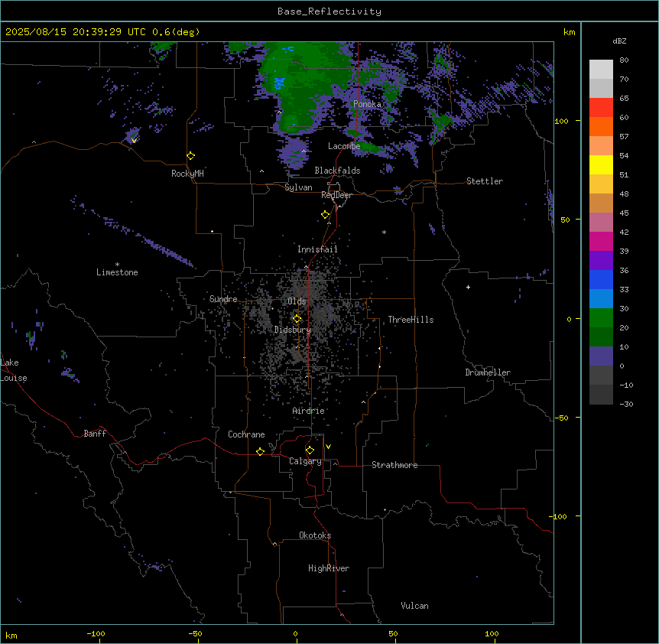Image resolution: width=659 pixels, height=644 pixels.
Task: Pick the slate-purple swatch between 10 and 0 dBZ
Action: (x=601, y=356)
